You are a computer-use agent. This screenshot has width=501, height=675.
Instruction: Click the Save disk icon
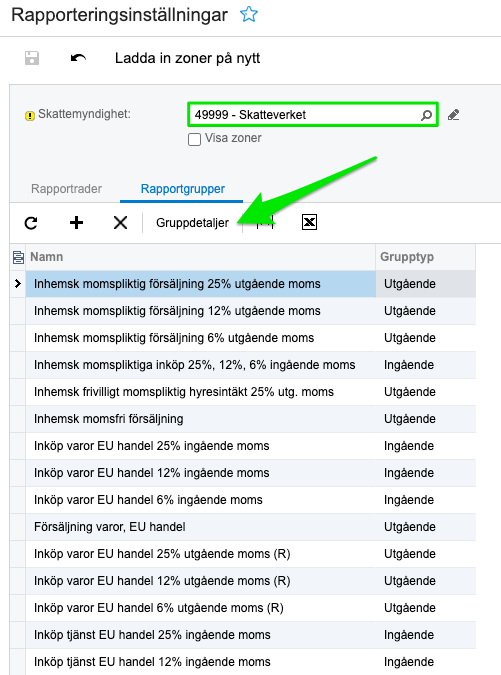coord(32,58)
